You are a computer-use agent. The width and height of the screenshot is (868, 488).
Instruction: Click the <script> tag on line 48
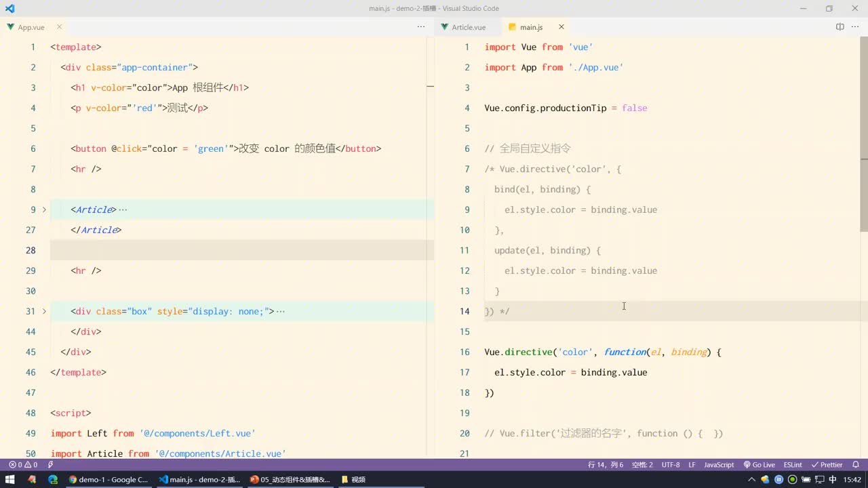pos(71,413)
